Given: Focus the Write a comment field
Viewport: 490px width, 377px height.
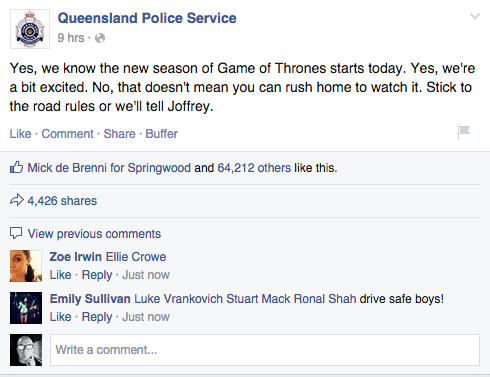Looking at the screenshot, I should (265, 350).
